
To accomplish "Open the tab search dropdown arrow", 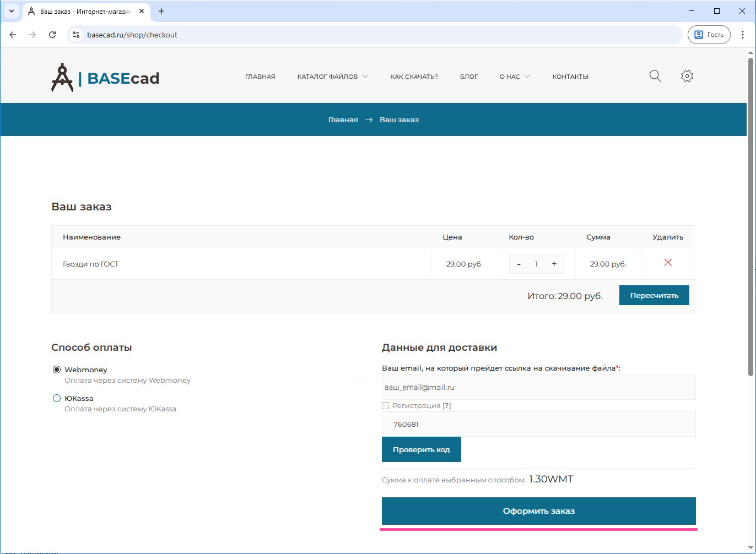I will pyautogui.click(x=12, y=11).
